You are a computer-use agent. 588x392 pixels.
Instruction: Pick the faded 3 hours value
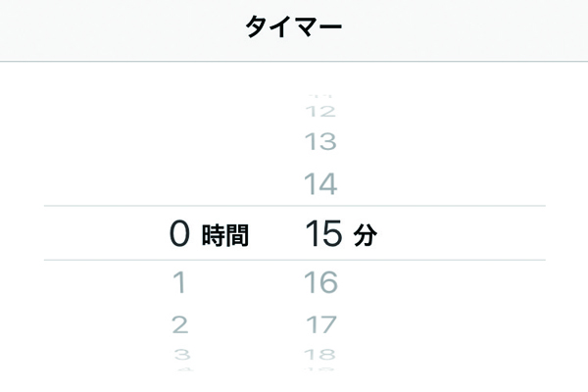pos(179,353)
